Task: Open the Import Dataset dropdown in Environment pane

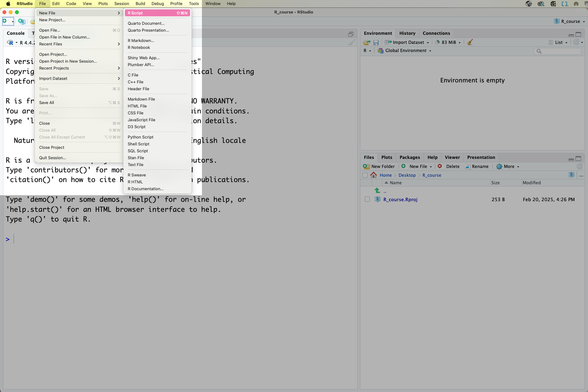Action: (407, 42)
